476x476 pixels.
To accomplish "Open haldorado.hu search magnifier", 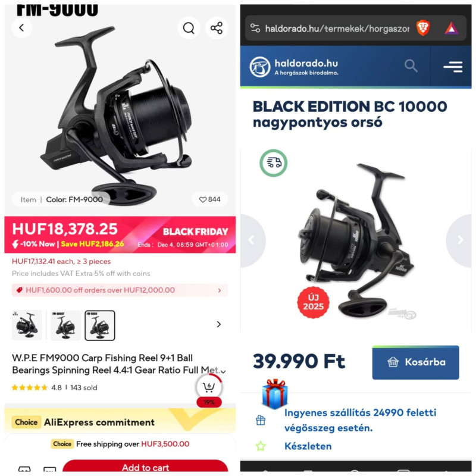I will pos(411,65).
